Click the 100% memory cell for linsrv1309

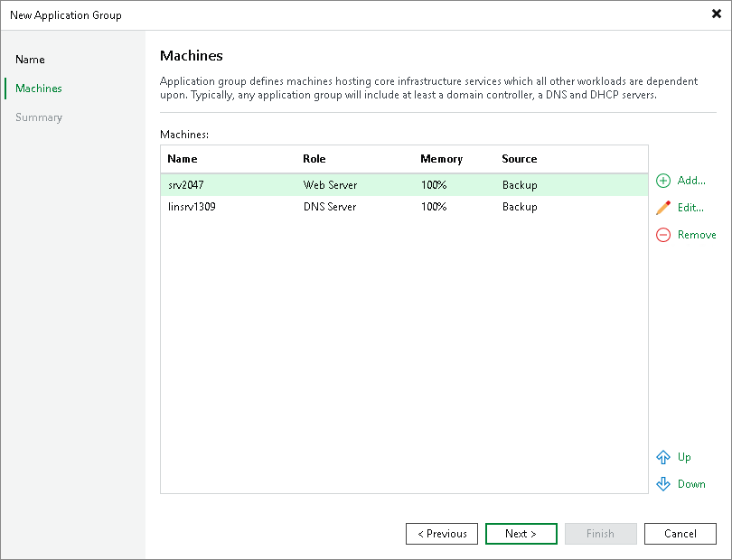click(x=434, y=207)
